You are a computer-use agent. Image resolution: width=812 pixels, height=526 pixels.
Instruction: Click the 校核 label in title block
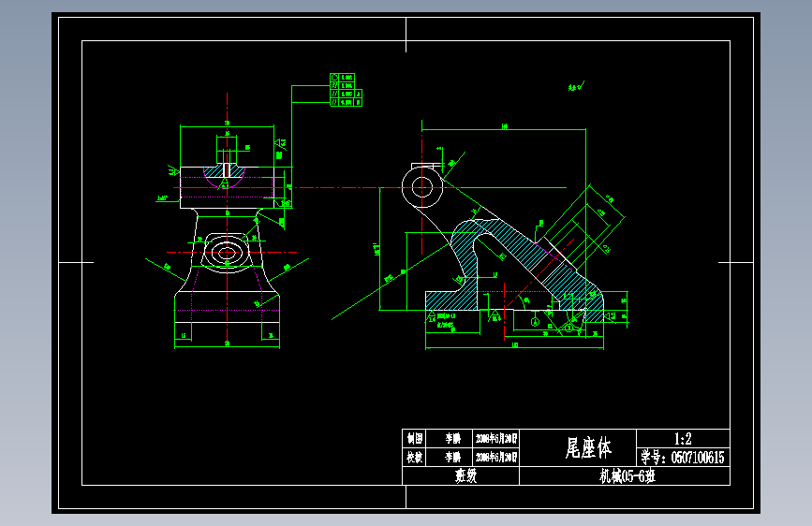pyautogui.click(x=414, y=458)
